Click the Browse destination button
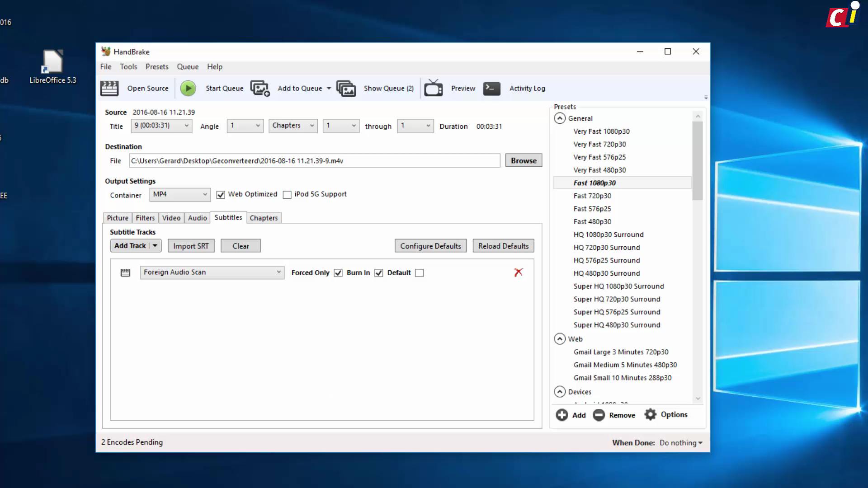This screenshot has width=868, height=488. tap(524, 160)
